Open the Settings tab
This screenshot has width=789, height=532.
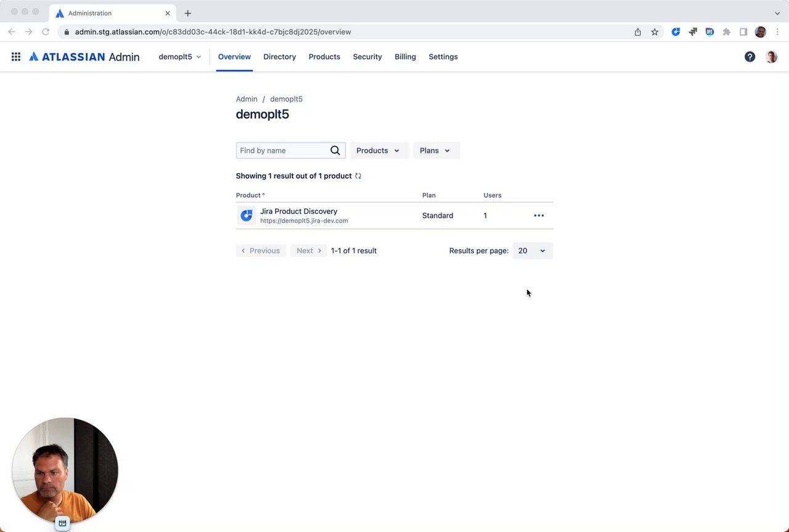point(443,57)
